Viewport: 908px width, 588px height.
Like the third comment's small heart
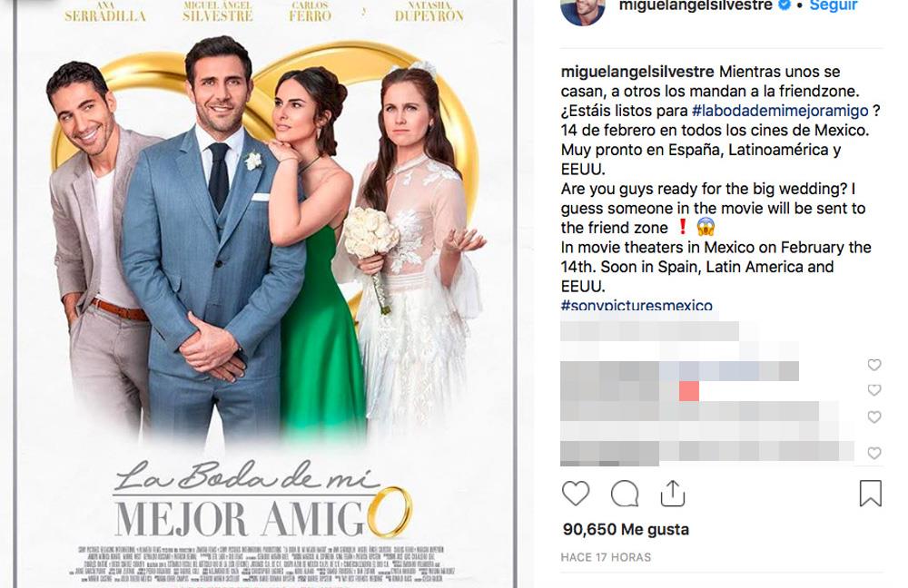[874, 416]
